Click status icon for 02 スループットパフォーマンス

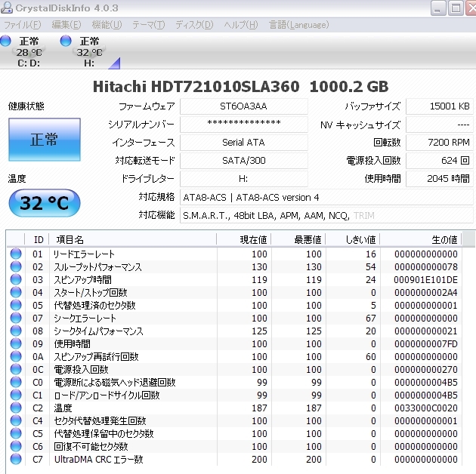16,266
